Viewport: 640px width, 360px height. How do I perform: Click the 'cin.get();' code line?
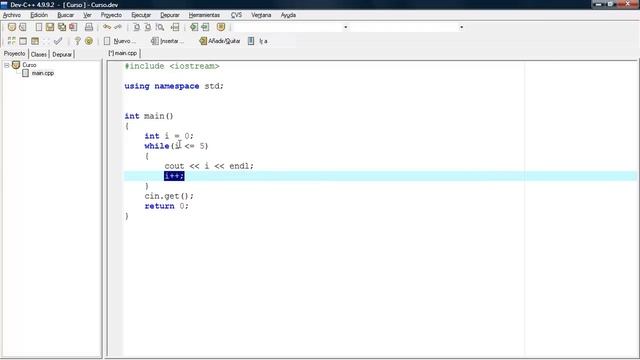[x=169, y=196]
